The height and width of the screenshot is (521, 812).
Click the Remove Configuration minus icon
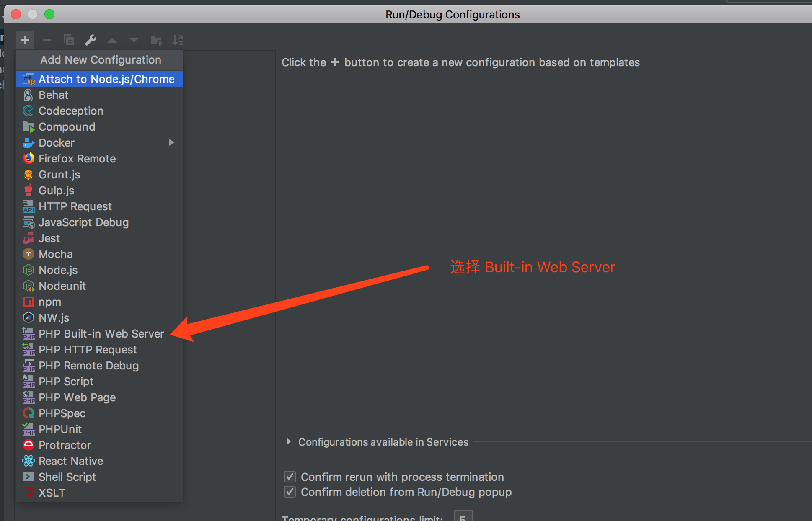click(x=47, y=40)
